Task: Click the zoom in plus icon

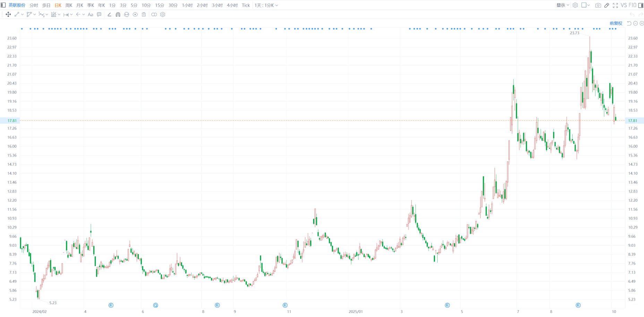Action: click(642, 23)
